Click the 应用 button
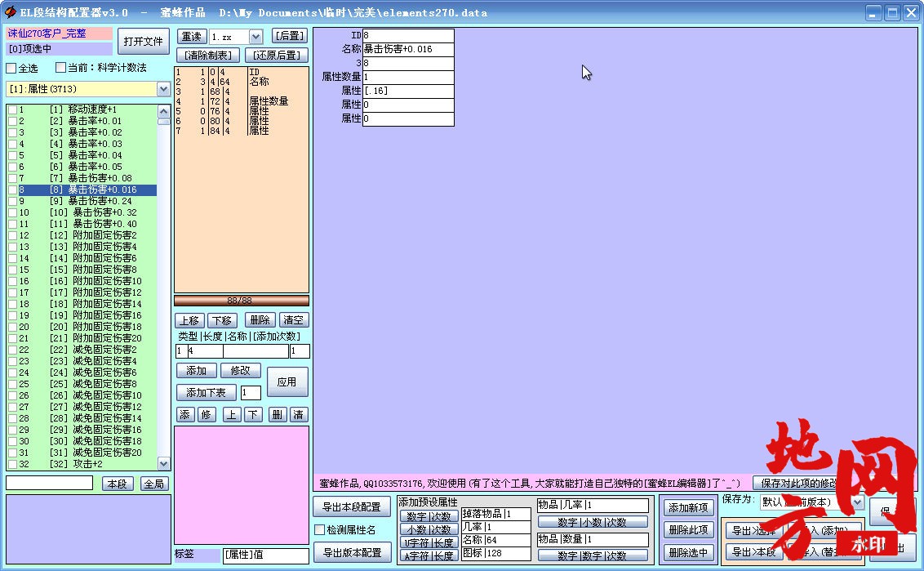924x571 pixels. click(287, 381)
